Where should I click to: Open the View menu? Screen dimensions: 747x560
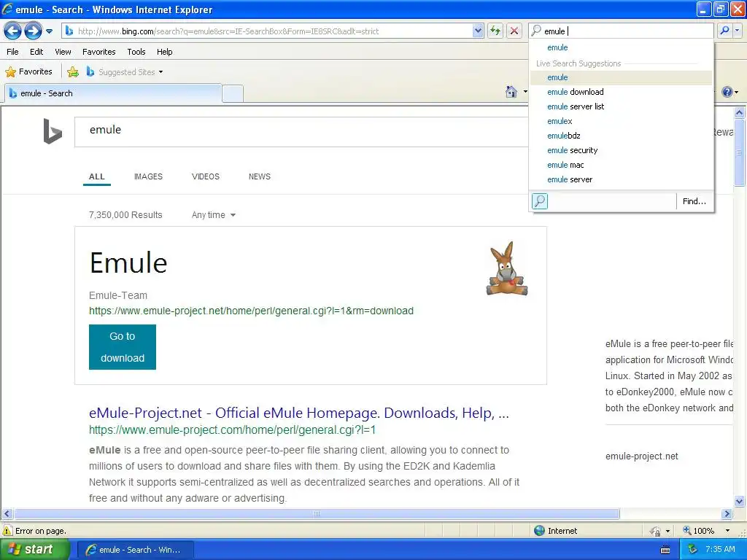[x=63, y=52]
